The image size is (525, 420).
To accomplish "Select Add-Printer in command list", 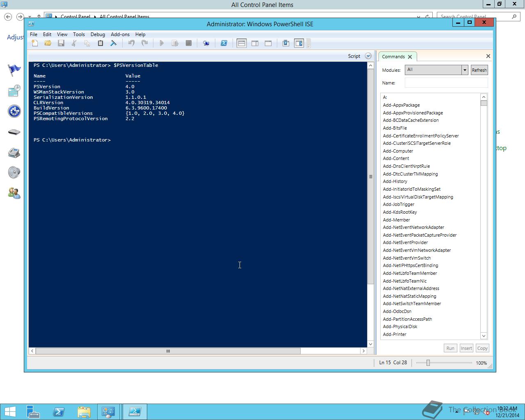I will point(395,334).
